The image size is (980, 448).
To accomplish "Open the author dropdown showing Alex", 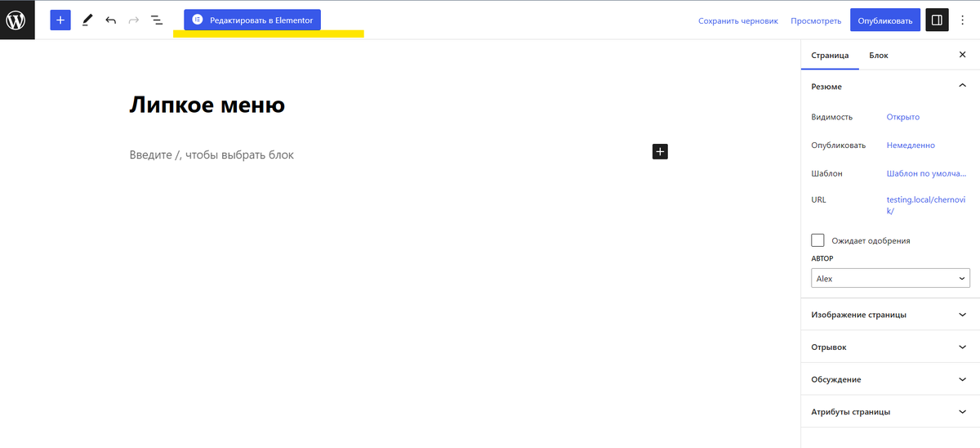I will pos(890,279).
